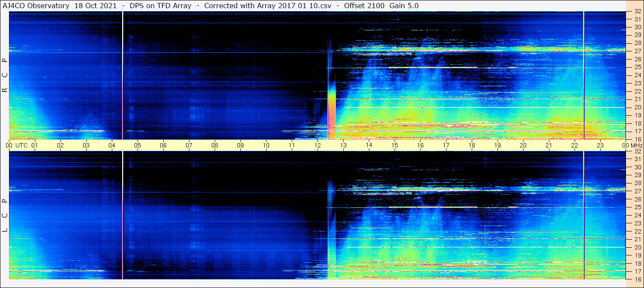Select the 25 MHz label on lower frequency scale
Viewport: 644px width, 288px height.
(x=637, y=207)
